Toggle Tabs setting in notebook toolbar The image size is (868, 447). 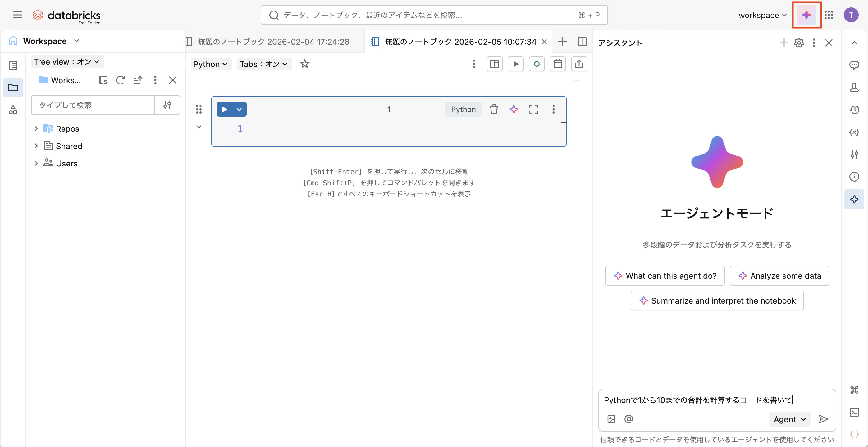[x=264, y=64]
